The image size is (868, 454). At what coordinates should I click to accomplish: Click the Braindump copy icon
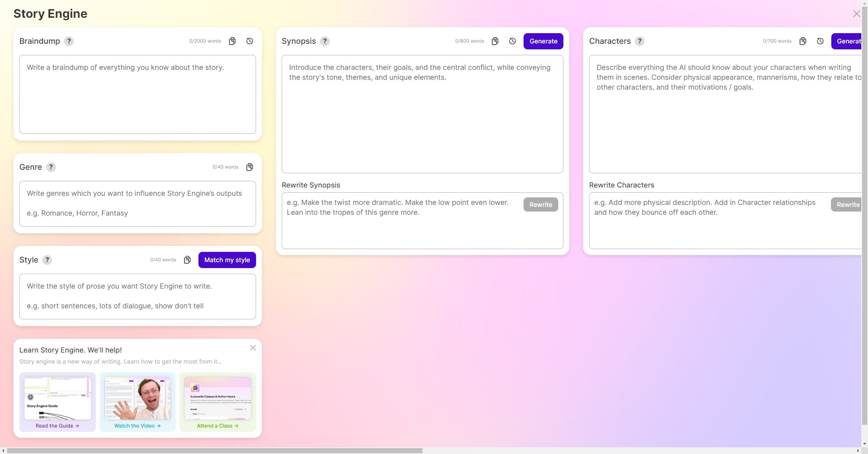tap(232, 41)
